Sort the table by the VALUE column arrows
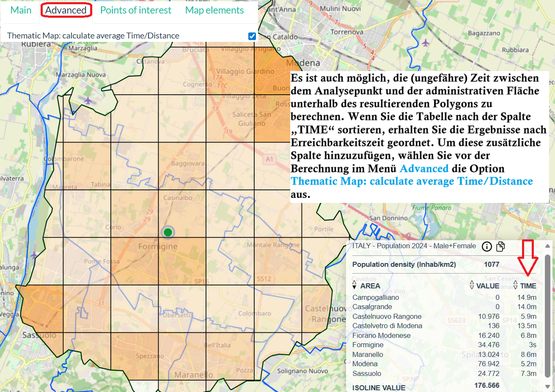The image size is (555, 392). [x=472, y=285]
